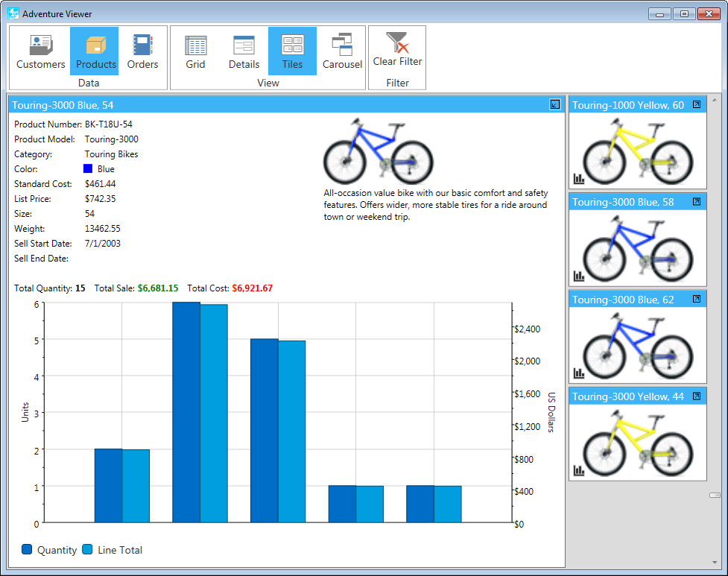Click the Touring-3000 Blue, 54 title
The height and width of the screenshot is (576, 728).
click(63, 105)
